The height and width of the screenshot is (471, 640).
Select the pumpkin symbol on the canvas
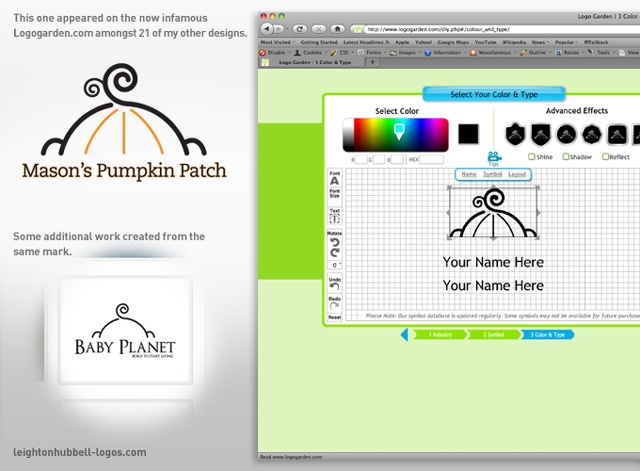(493, 212)
